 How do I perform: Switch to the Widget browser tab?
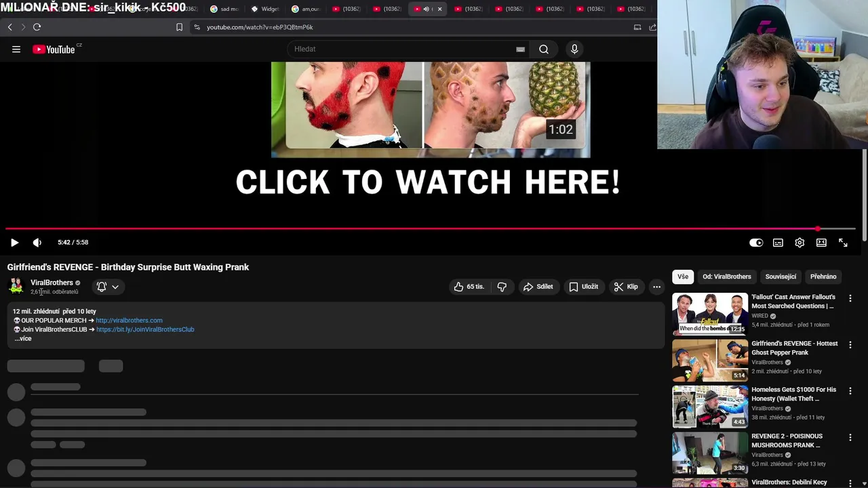pos(265,9)
